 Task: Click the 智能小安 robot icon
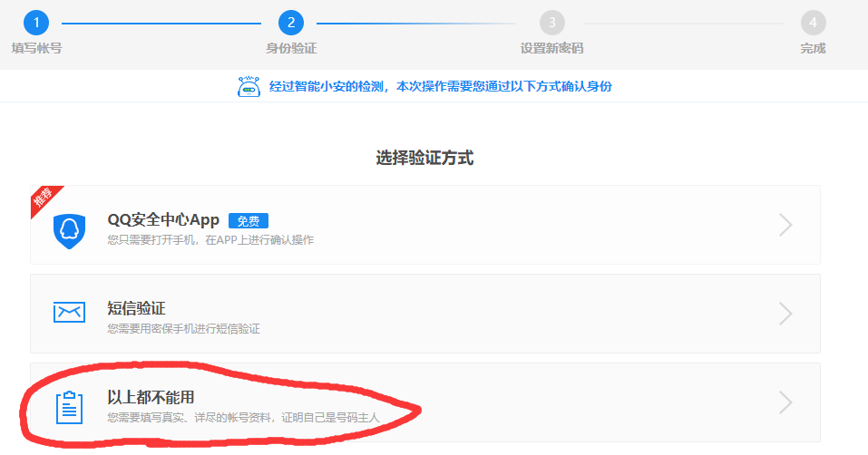click(x=249, y=86)
